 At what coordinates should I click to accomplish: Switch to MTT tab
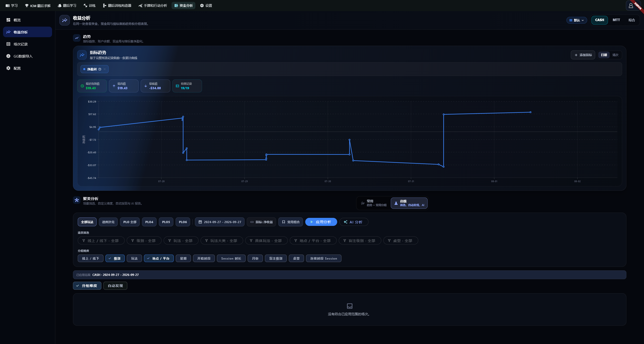pyautogui.click(x=616, y=20)
